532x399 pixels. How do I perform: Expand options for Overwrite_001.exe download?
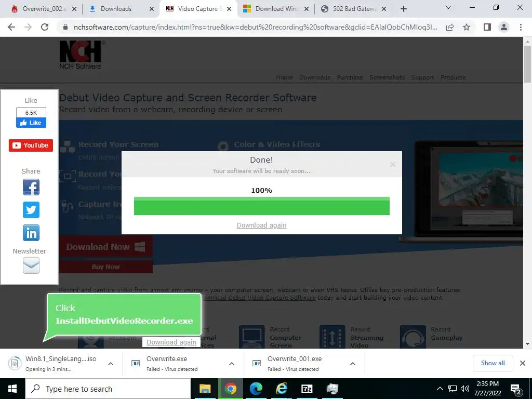click(353, 364)
